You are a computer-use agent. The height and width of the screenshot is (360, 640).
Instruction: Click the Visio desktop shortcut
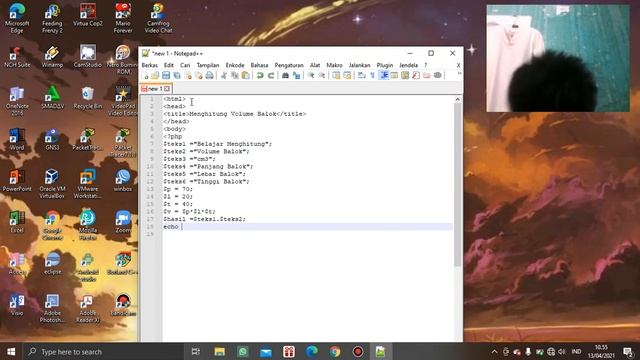point(17,305)
